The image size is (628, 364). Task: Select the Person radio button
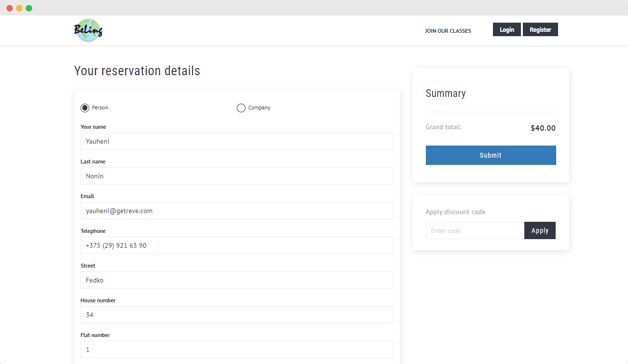[x=85, y=108]
